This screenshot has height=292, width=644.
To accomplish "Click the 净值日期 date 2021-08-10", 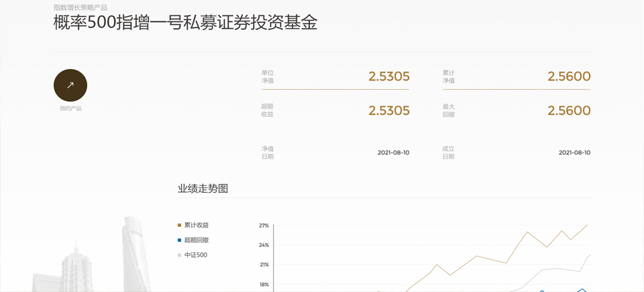I will point(394,152).
